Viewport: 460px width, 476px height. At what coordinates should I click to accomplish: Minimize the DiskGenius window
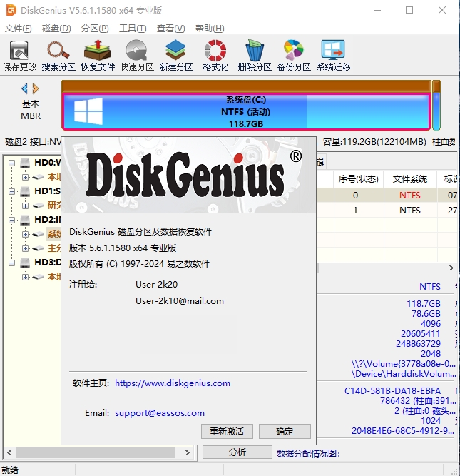377,10
